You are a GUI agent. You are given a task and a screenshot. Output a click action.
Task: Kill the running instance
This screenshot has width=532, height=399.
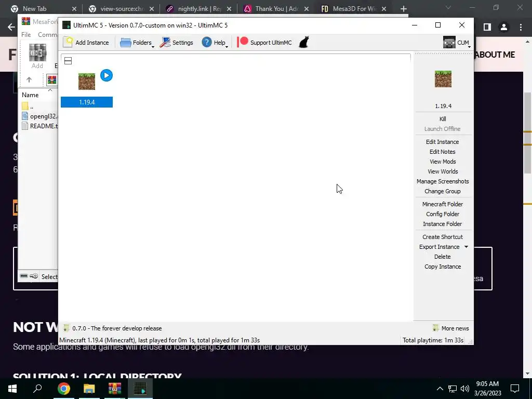[443, 119]
